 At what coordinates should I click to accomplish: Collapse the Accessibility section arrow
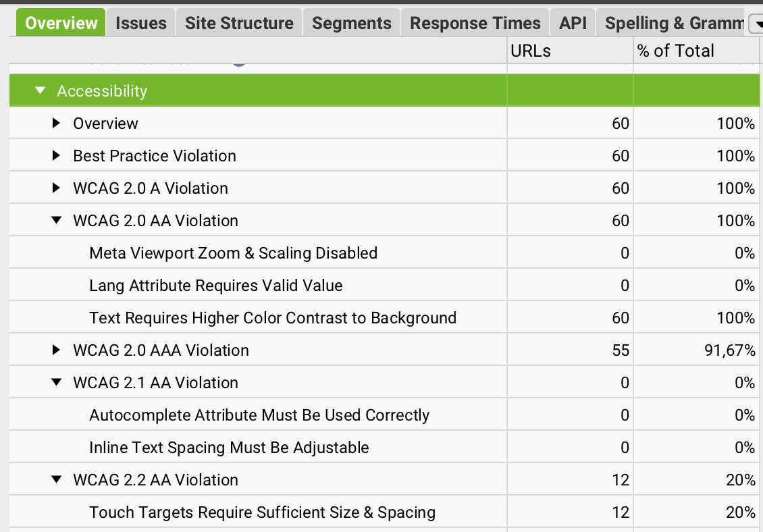tap(41, 90)
